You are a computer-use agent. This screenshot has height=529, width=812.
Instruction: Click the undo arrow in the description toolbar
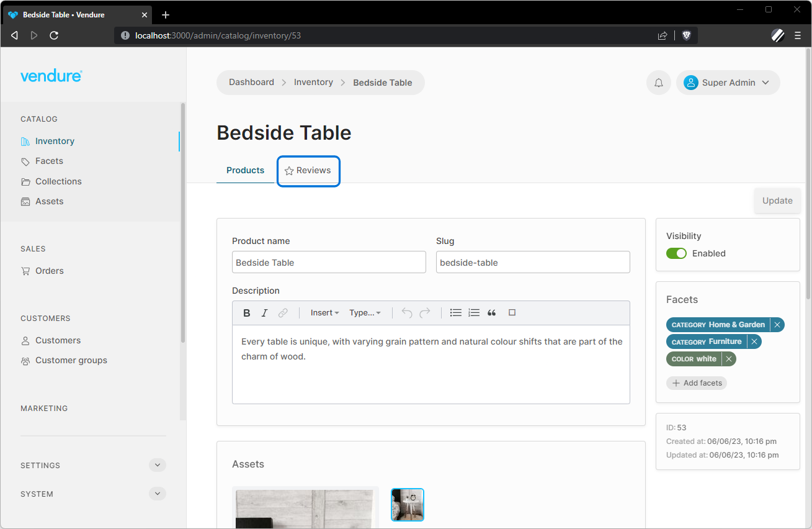pos(407,312)
